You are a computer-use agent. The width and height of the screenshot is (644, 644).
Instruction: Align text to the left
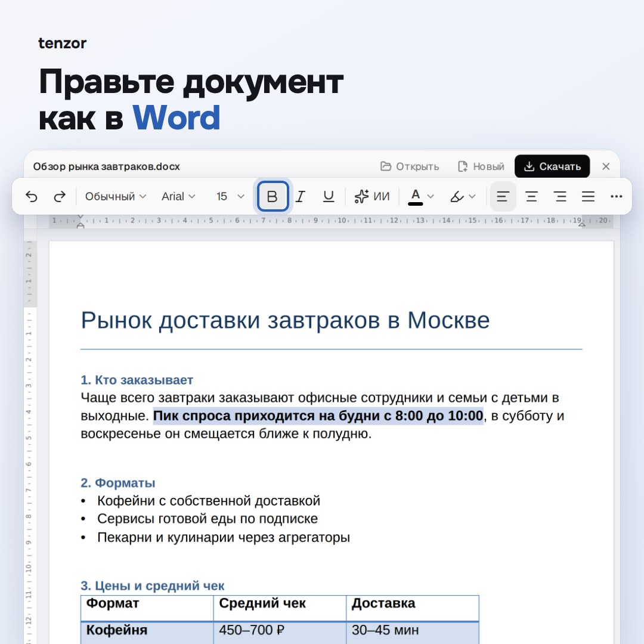point(503,196)
